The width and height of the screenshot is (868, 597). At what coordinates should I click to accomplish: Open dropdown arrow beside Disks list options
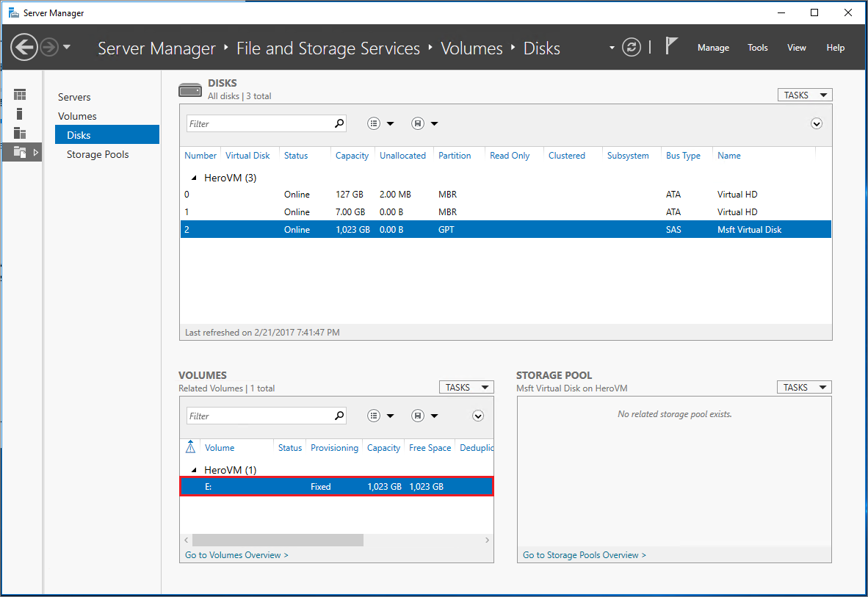(390, 124)
